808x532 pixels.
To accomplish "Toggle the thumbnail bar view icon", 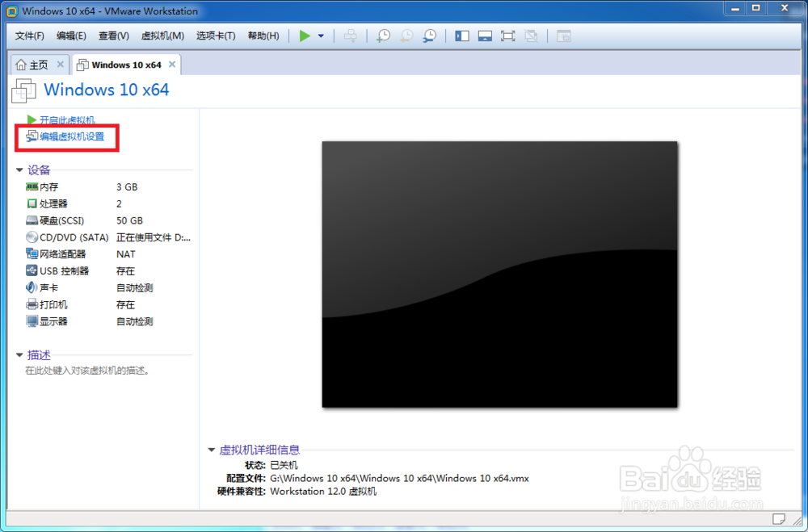I will (x=485, y=36).
